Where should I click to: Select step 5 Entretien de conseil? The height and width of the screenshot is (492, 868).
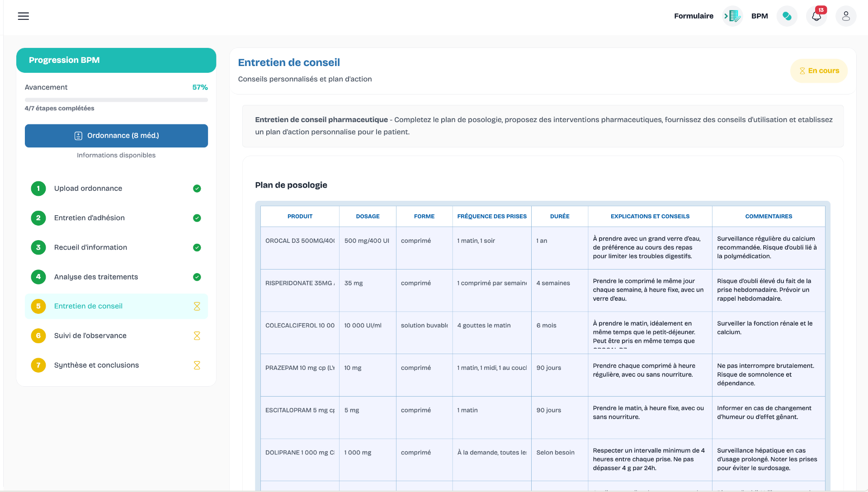point(116,306)
